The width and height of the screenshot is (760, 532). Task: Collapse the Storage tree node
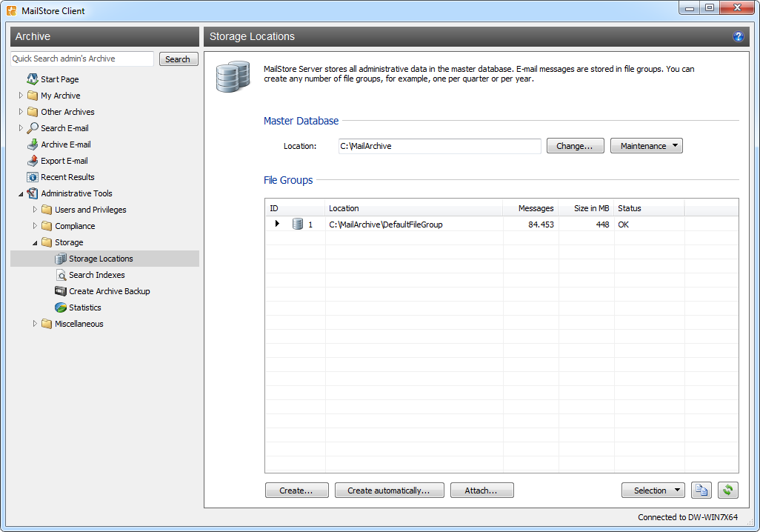pyautogui.click(x=35, y=243)
